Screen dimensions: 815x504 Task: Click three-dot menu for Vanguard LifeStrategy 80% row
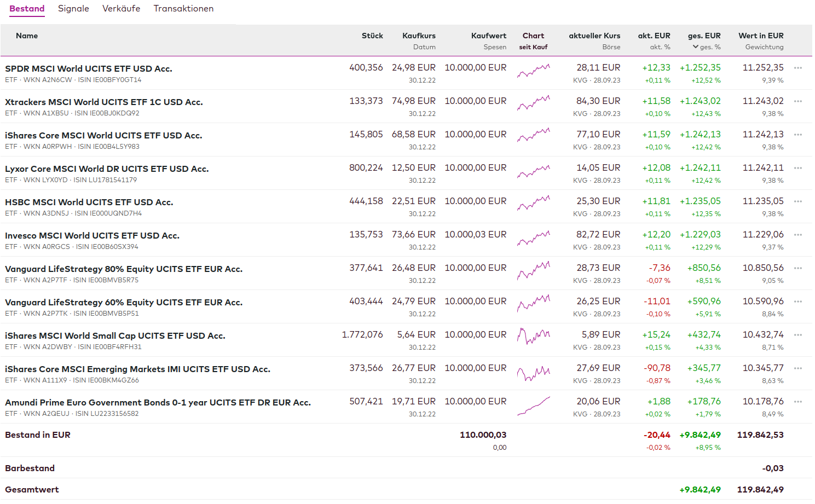(x=797, y=269)
